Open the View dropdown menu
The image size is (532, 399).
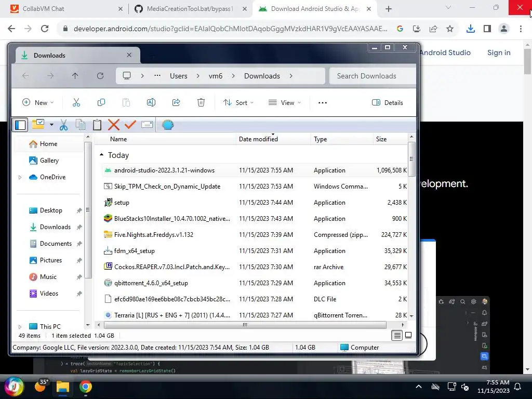[x=284, y=102]
